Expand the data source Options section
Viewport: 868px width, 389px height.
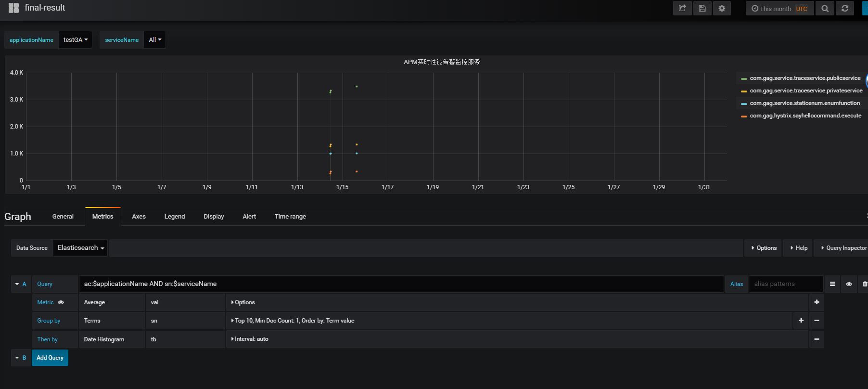coord(764,248)
